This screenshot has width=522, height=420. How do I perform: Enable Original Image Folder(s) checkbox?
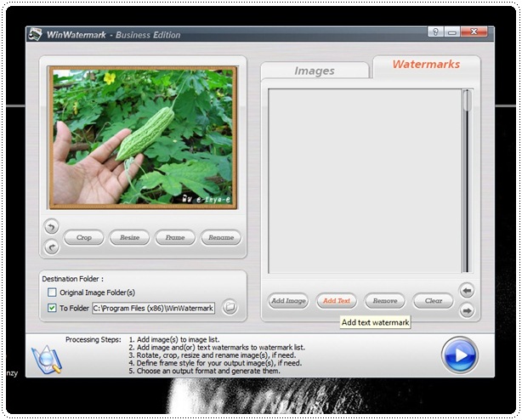[52, 292]
